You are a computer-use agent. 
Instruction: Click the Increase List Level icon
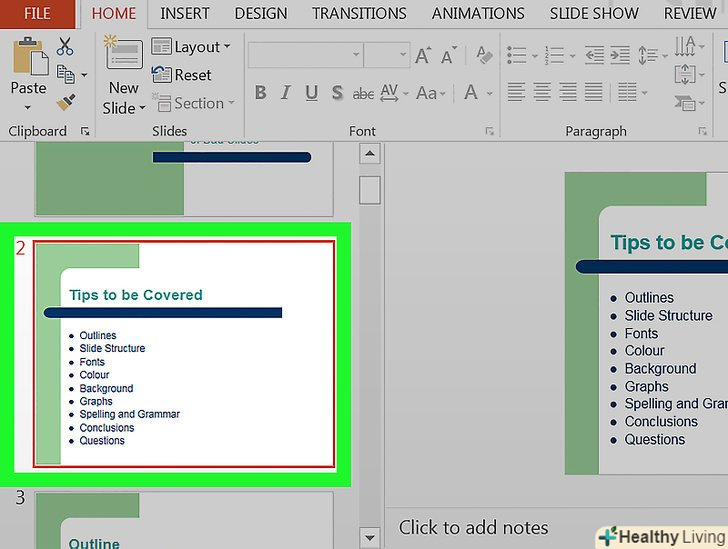pos(620,55)
